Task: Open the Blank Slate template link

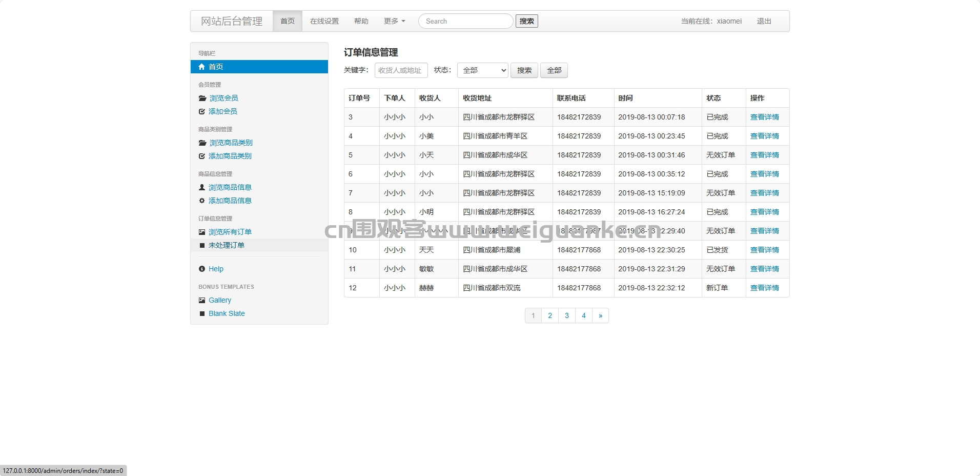Action: point(227,313)
